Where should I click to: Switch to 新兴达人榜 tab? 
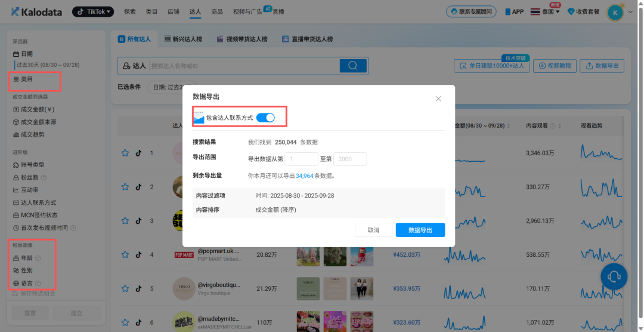183,39
